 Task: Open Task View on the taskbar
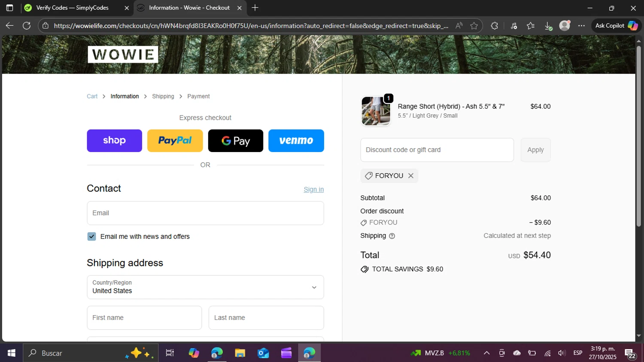pyautogui.click(x=170, y=353)
